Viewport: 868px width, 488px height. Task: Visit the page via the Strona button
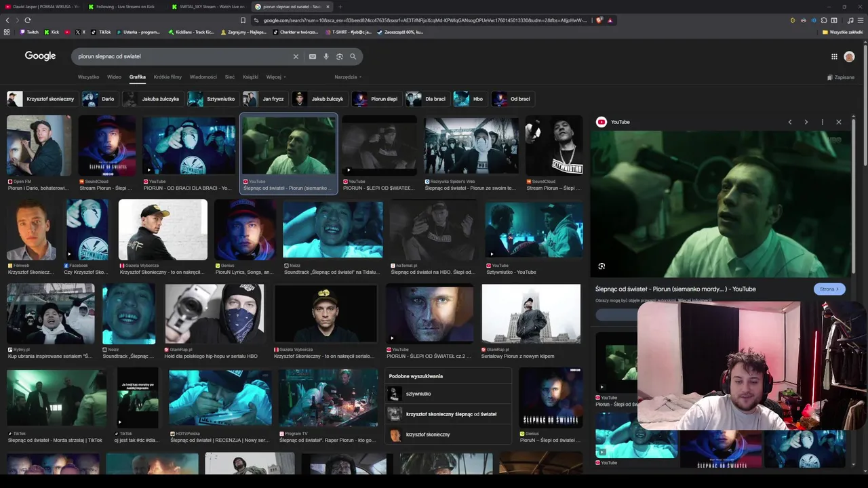[x=829, y=289]
